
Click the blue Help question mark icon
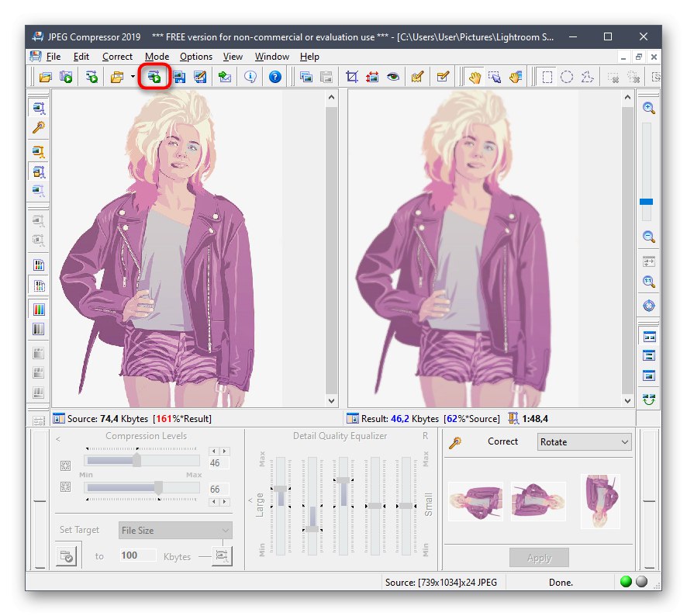pyautogui.click(x=274, y=77)
